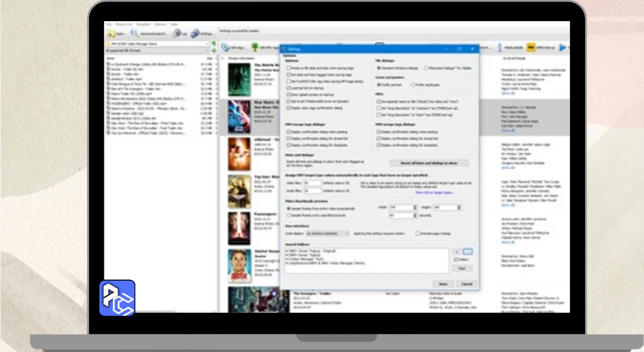Open the Options menu
The image size is (644, 352).
tap(160, 24)
